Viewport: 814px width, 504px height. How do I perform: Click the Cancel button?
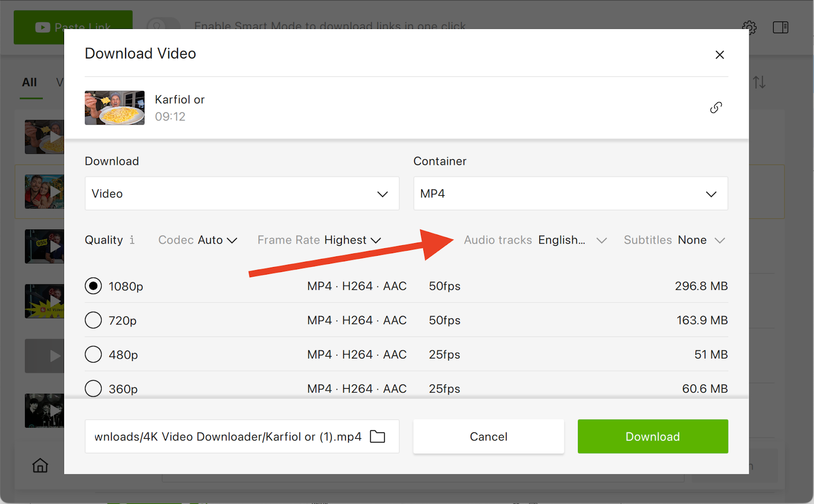[488, 436]
